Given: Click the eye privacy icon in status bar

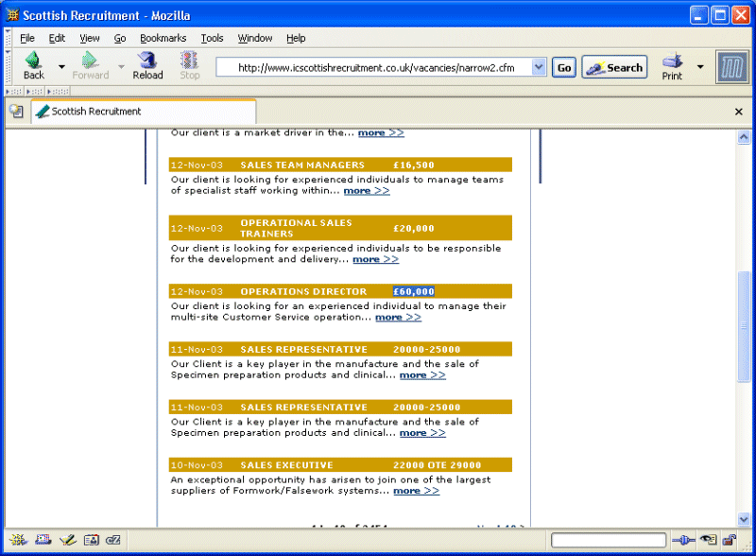Looking at the screenshot, I should coord(708,540).
